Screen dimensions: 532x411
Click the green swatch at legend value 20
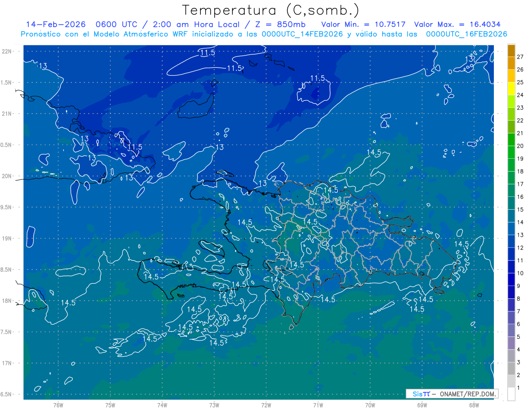tap(511, 140)
